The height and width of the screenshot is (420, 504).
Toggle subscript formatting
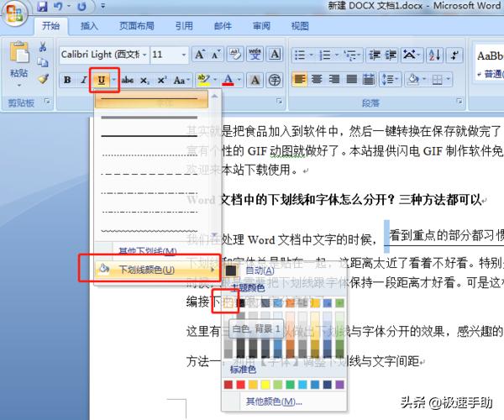click(x=145, y=81)
